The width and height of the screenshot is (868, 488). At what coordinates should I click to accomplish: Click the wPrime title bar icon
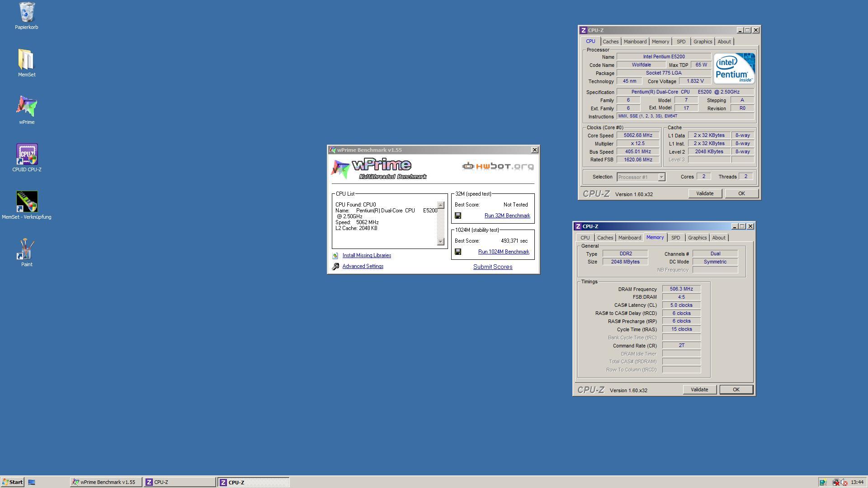(x=333, y=150)
